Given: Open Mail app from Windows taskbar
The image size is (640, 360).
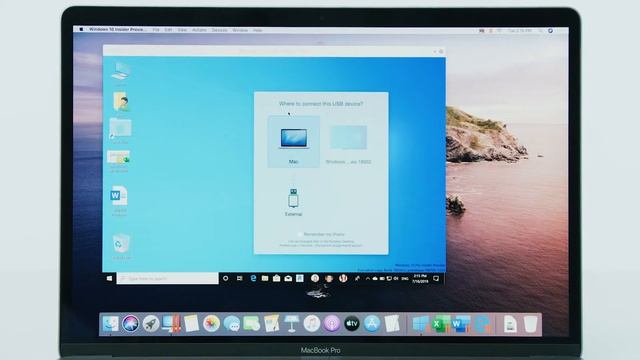Looking at the screenshot, I should tap(288, 278).
